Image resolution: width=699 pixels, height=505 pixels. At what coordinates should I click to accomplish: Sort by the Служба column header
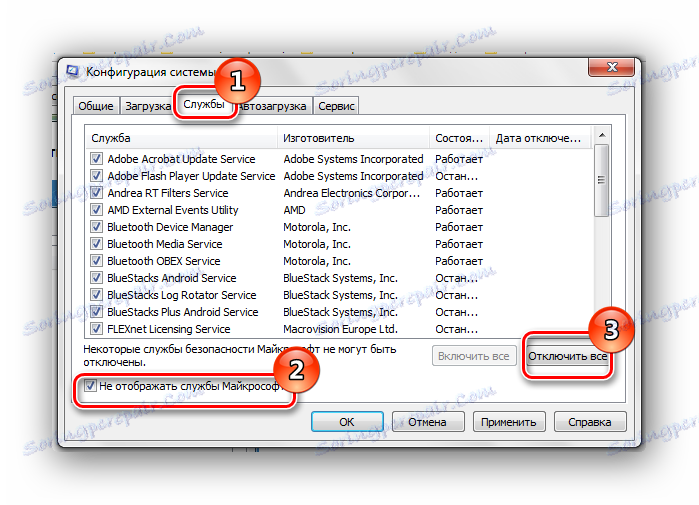coord(181,138)
